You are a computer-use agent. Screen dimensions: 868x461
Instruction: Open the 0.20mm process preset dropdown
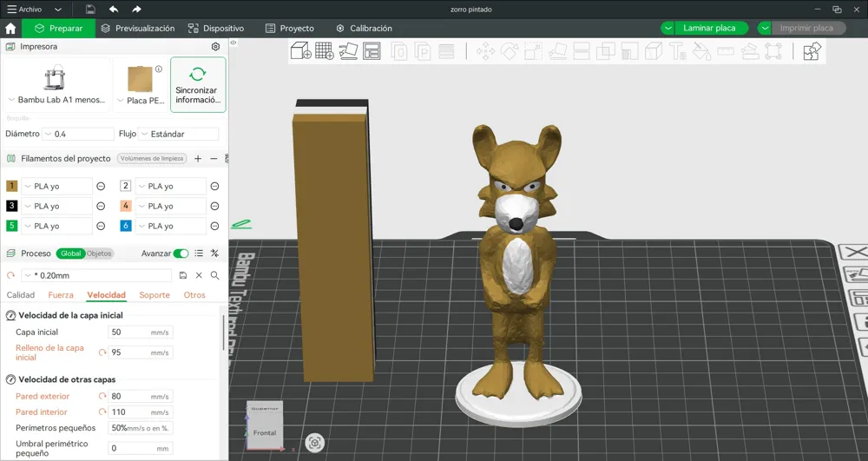click(x=97, y=275)
